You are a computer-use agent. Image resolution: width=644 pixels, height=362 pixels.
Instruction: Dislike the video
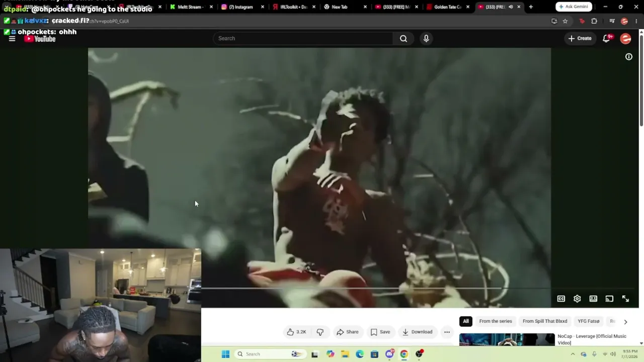(x=320, y=332)
